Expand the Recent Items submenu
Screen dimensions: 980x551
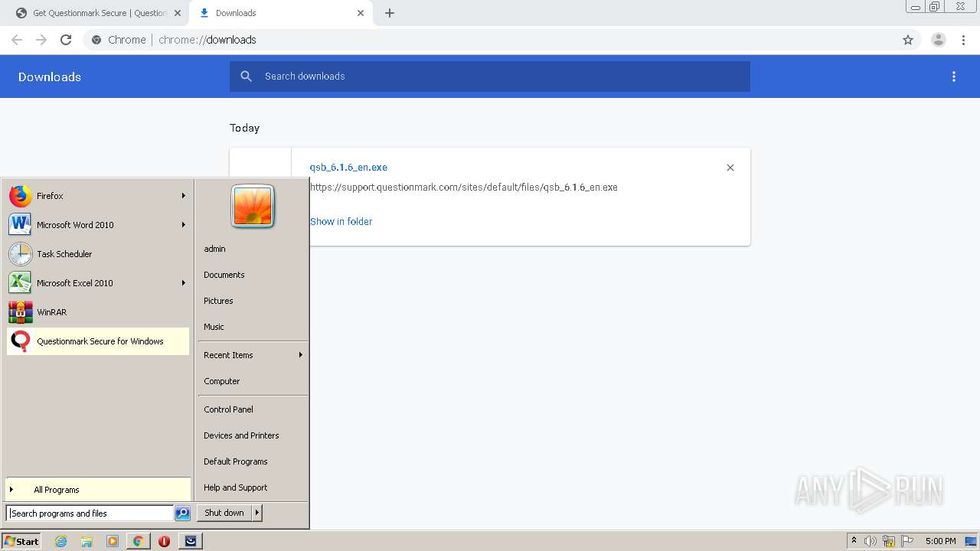[x=253, y=355]
